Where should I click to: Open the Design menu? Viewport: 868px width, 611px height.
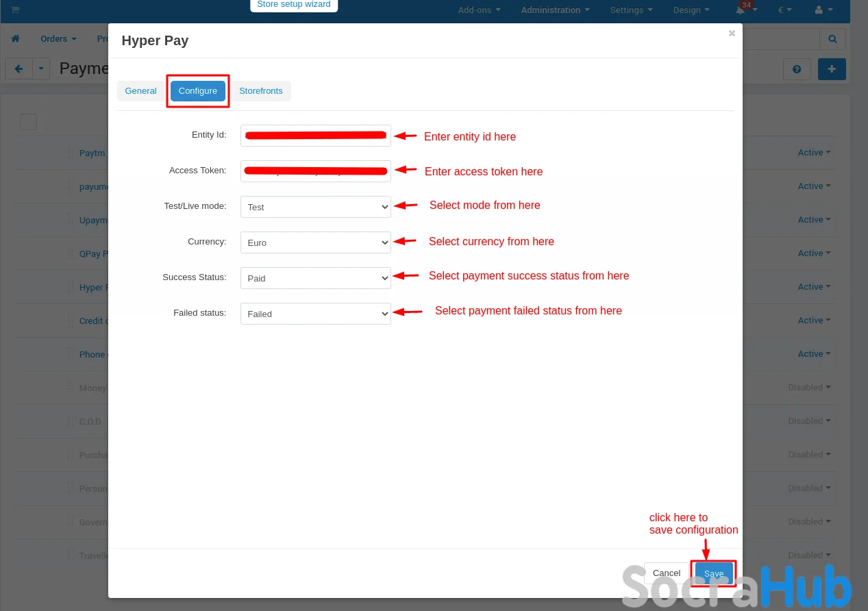[691, 10]
